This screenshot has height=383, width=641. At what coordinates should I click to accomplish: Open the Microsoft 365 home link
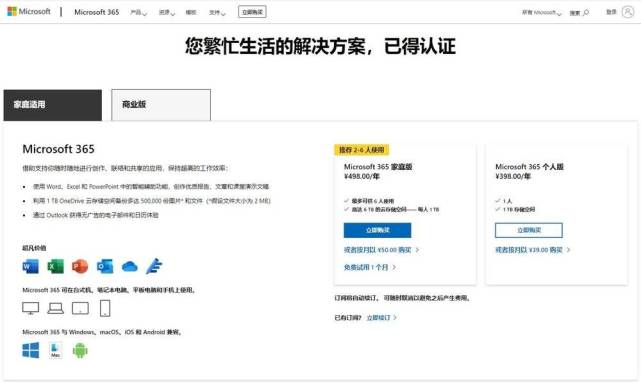point(96,12)
